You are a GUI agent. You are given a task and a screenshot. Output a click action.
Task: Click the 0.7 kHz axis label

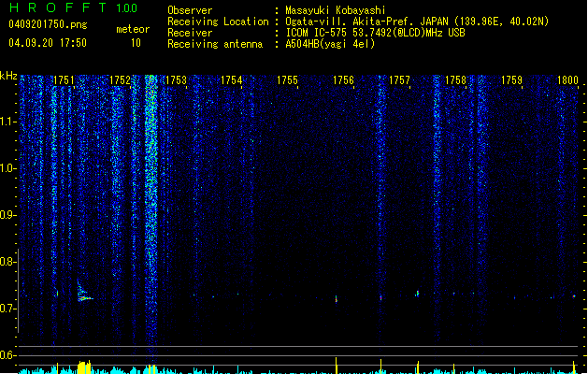click(7, 309)
